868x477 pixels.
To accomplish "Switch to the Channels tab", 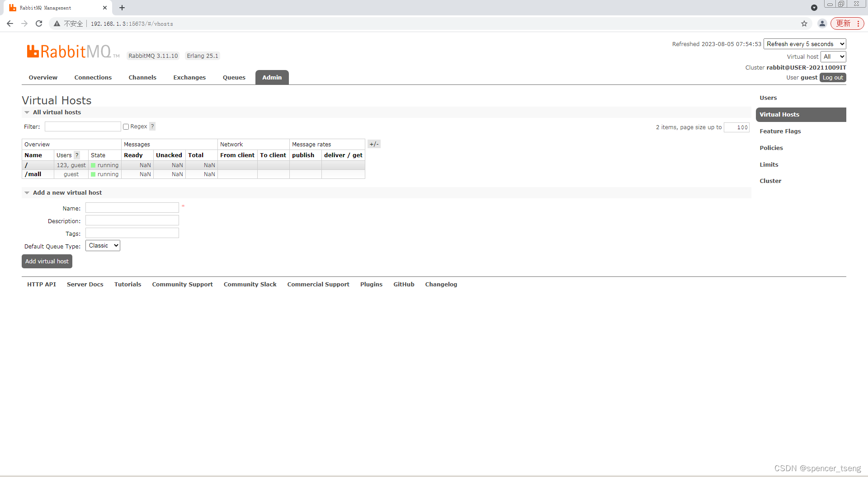I will (142, 77).
